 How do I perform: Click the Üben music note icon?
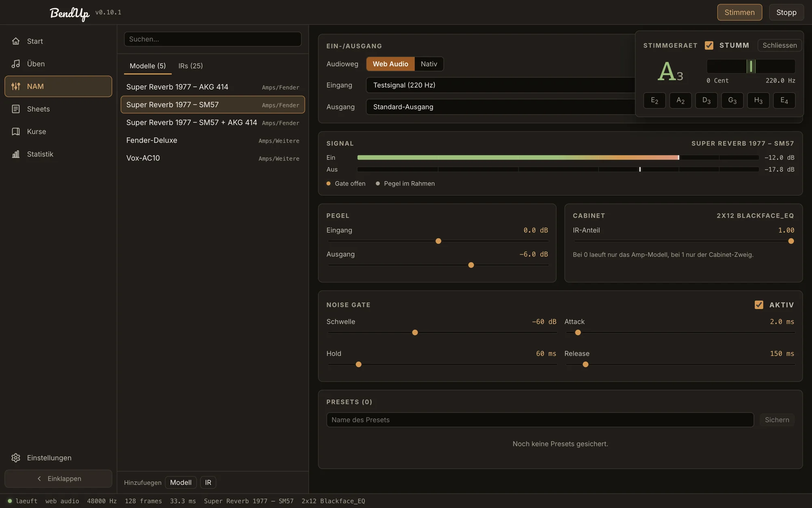click(x=16, y=64)
